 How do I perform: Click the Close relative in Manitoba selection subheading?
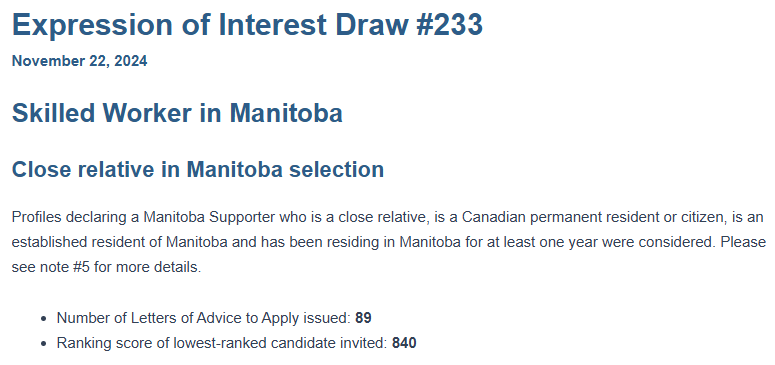(x=198, y=169)
